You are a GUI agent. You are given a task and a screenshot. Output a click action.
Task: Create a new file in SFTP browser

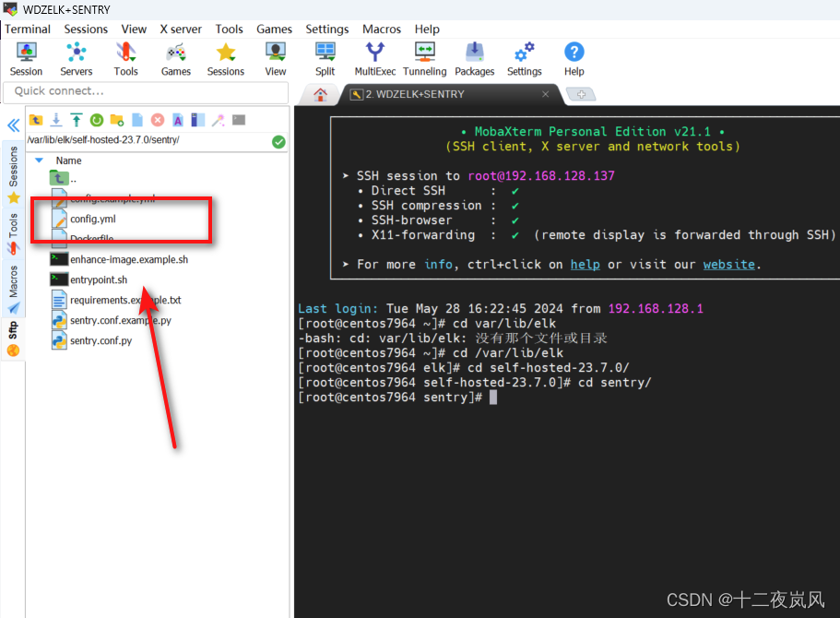click(137, 120)
